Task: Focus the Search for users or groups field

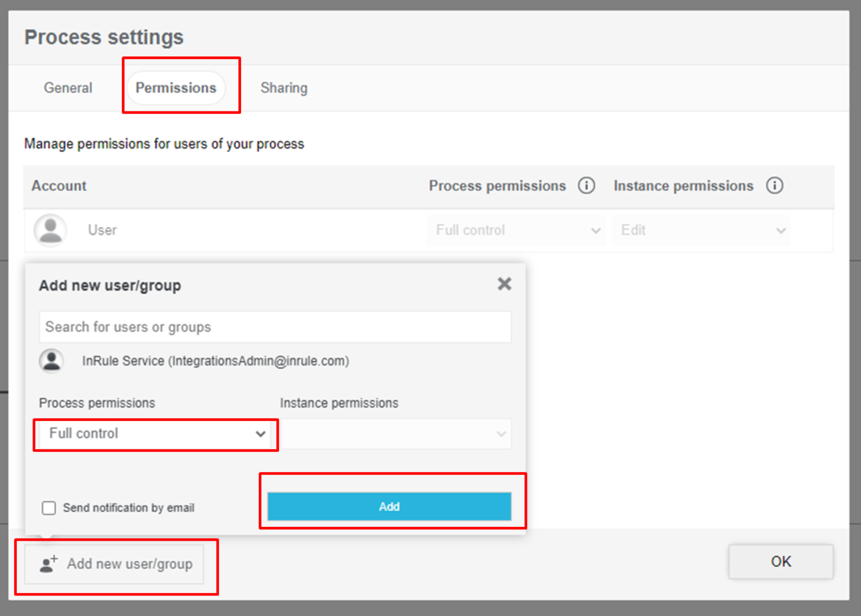Action: (275, 327)
